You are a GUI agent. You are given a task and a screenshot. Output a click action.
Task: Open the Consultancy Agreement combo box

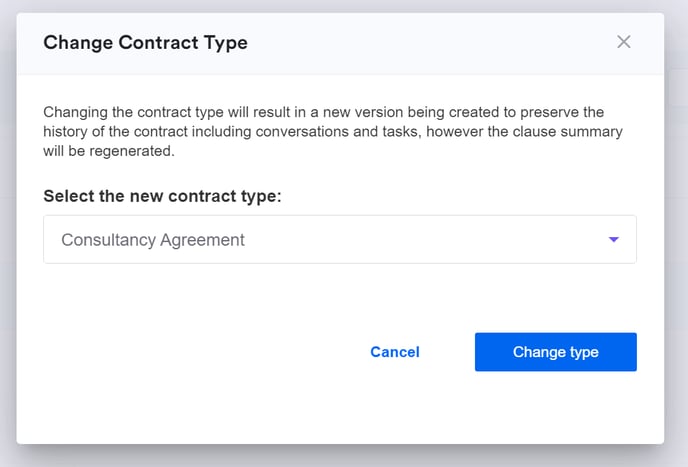[339, 240]
